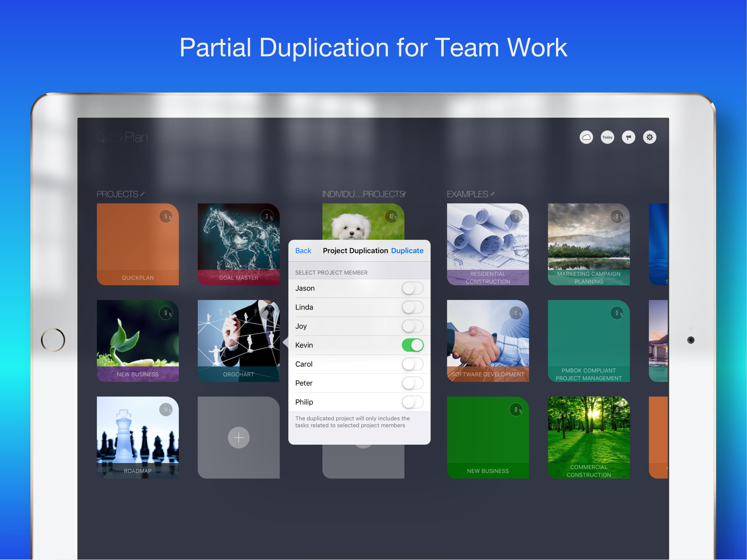Image resolution: width=747 pixels, height=560 pixels.
Task: Open Commercial Construction example tile
Action: [588, 437]
